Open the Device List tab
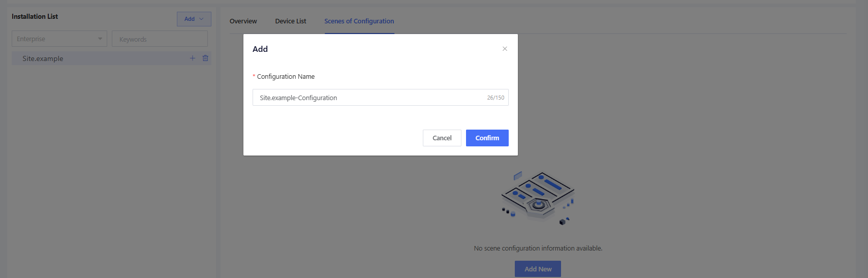Screen dimensions: 868x278 click(291, 21)
